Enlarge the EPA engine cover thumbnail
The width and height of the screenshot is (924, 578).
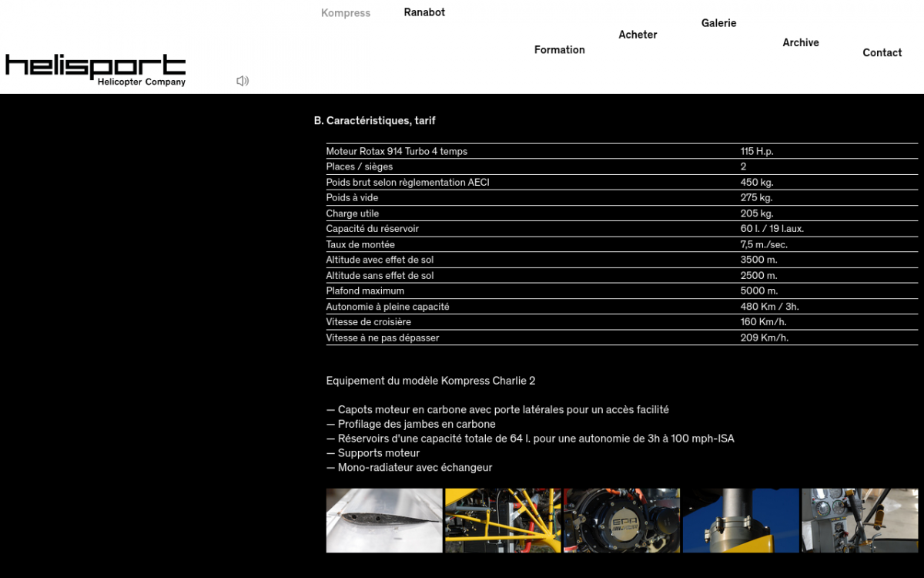click(x=621, y=520)
